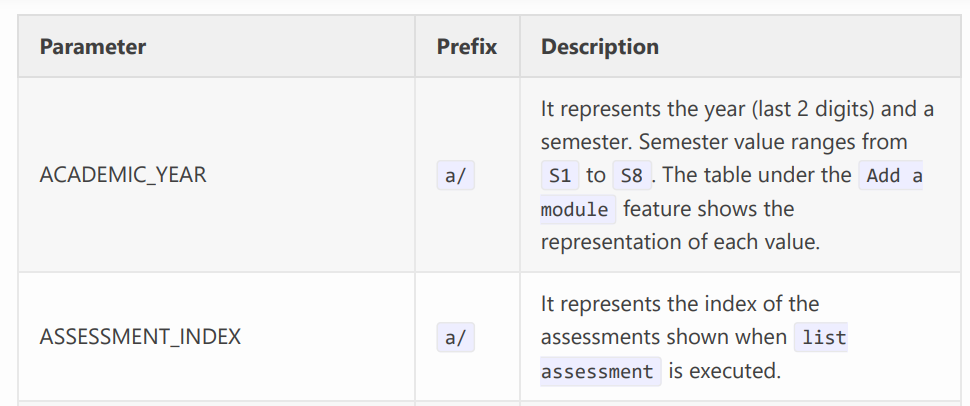This screenshot has width=970, height=406.
Task: Click the Parameter column header
Action: (x=93, y=47)
